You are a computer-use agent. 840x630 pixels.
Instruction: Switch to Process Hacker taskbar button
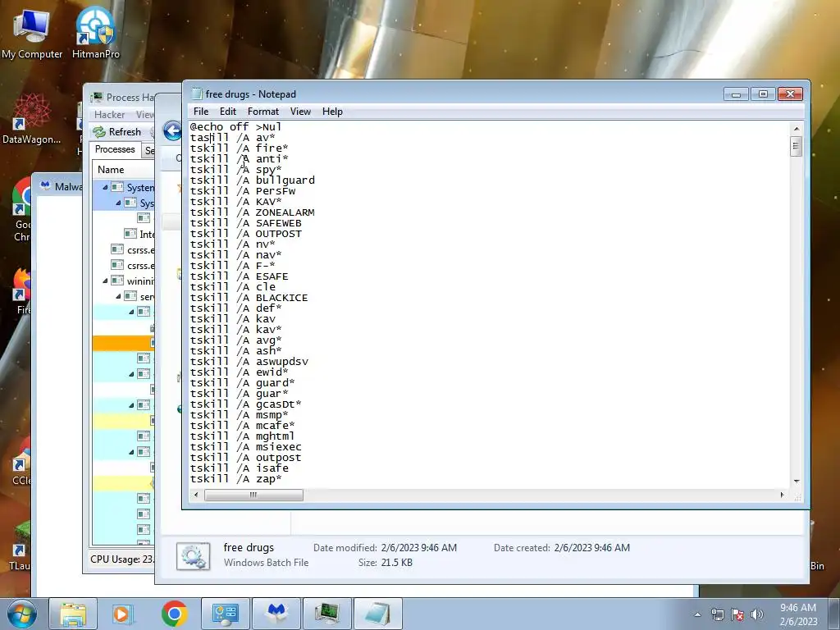[x=327, y=614]
